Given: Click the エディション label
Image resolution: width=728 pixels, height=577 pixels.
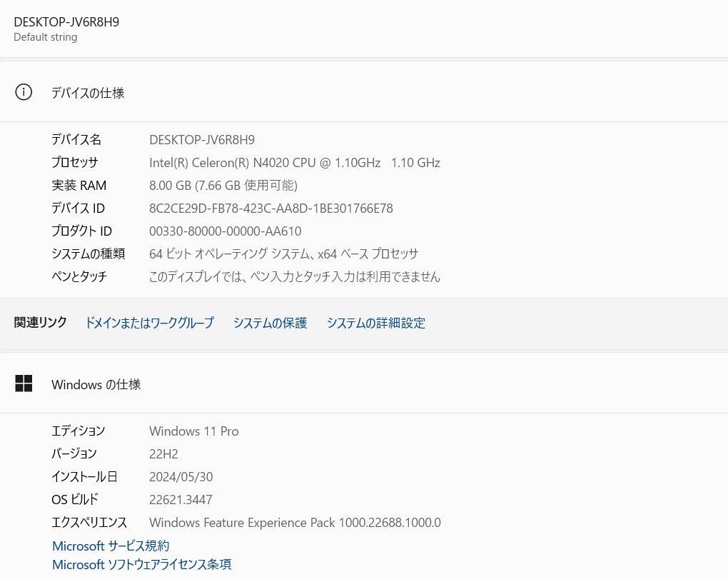Looking at the screenshot, I should point(79,431).
